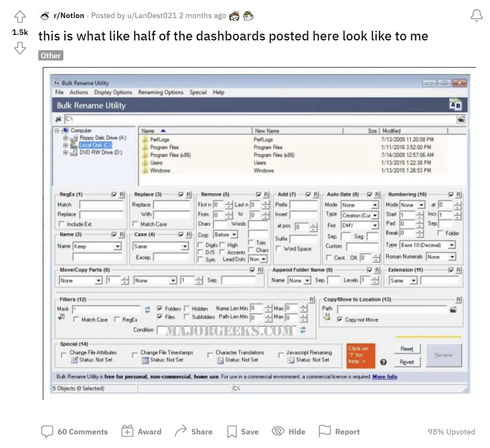Screen dimensions: 490x448
Task: Open Auto Date Mode dropdown
Action: click(x=360, y=205)
